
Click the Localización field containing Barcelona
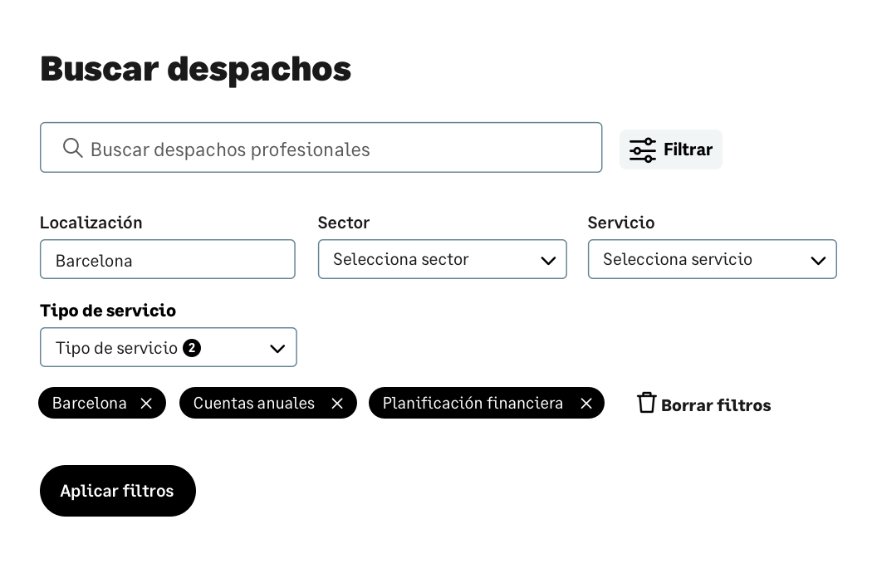pos(167,260)
